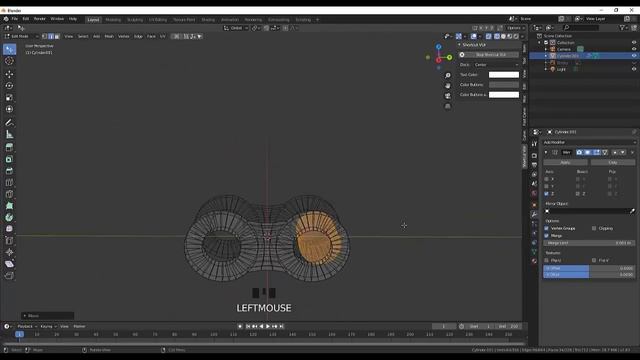Click the viewport pan hand icon
The image size is (640, 360).
[448, 86]
